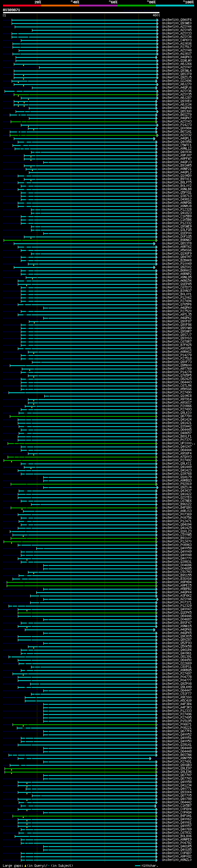
Task: Select the UniRef100_A8J287 label
Action: pos(177,98)
